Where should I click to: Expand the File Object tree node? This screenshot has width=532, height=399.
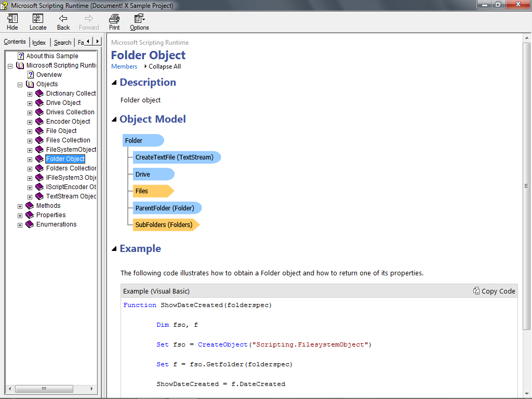click(x=30, y=131)
